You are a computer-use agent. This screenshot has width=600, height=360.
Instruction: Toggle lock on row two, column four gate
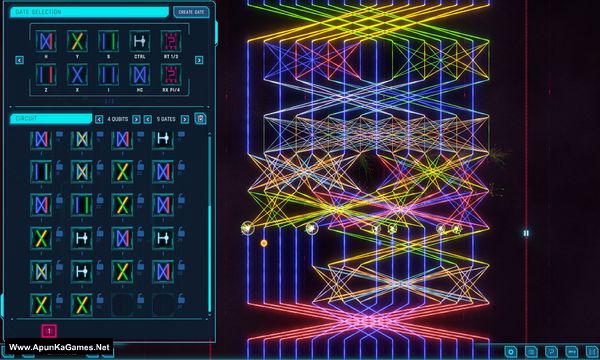(x=181, y=166)
